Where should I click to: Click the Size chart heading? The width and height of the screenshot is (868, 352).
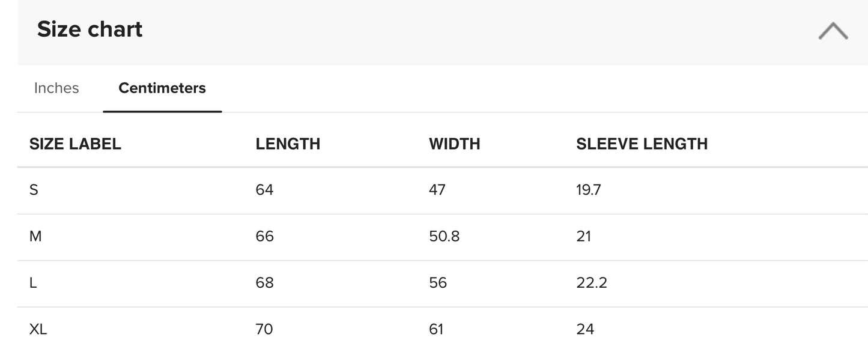point(90,29)
